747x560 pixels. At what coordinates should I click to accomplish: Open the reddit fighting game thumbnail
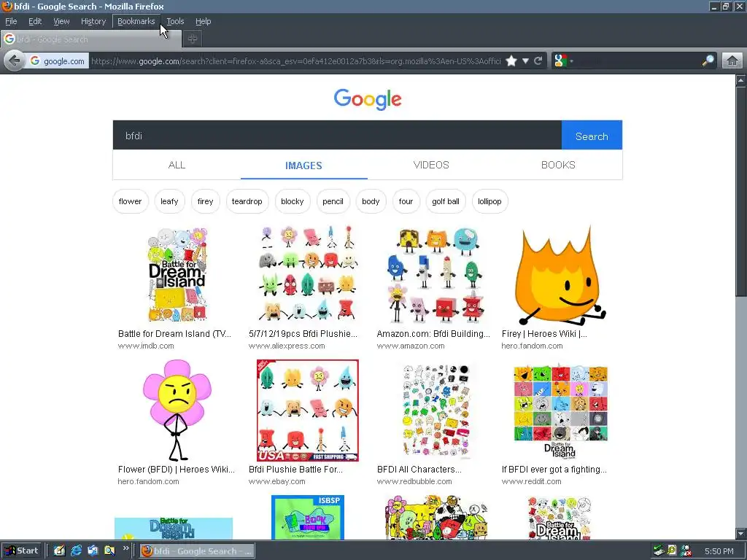tap(560, 411)
